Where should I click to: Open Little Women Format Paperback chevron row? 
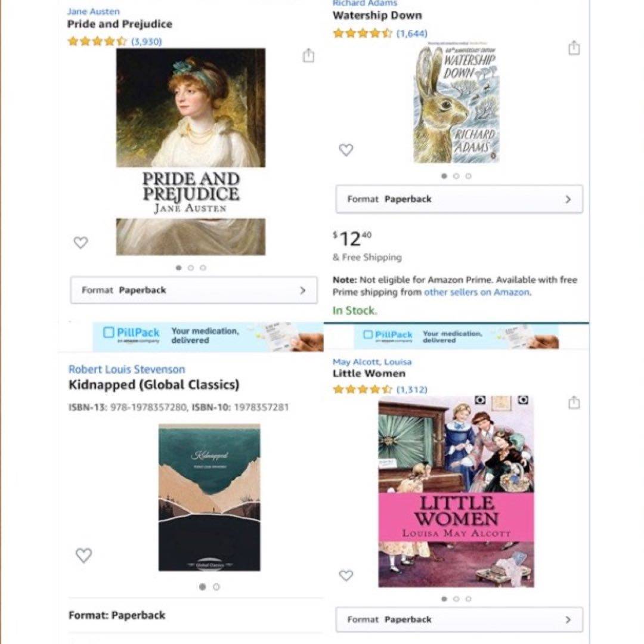tap(459, 620)
